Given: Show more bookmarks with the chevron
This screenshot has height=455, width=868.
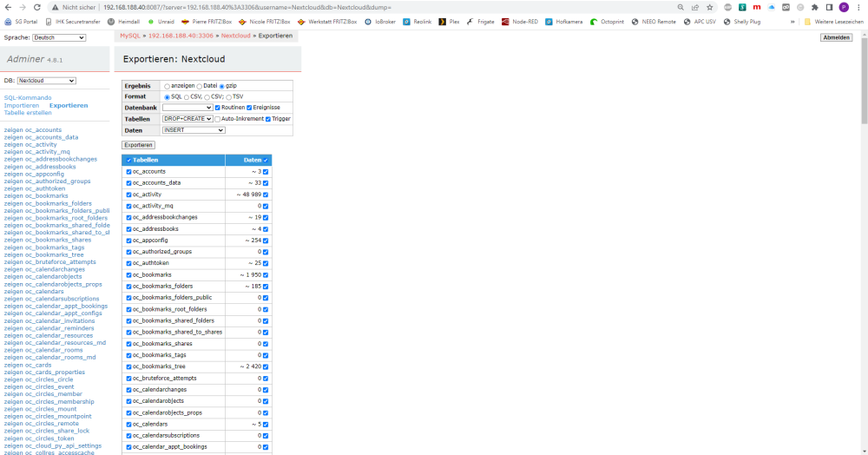Looking at the screenshot, I should [792, 22].
